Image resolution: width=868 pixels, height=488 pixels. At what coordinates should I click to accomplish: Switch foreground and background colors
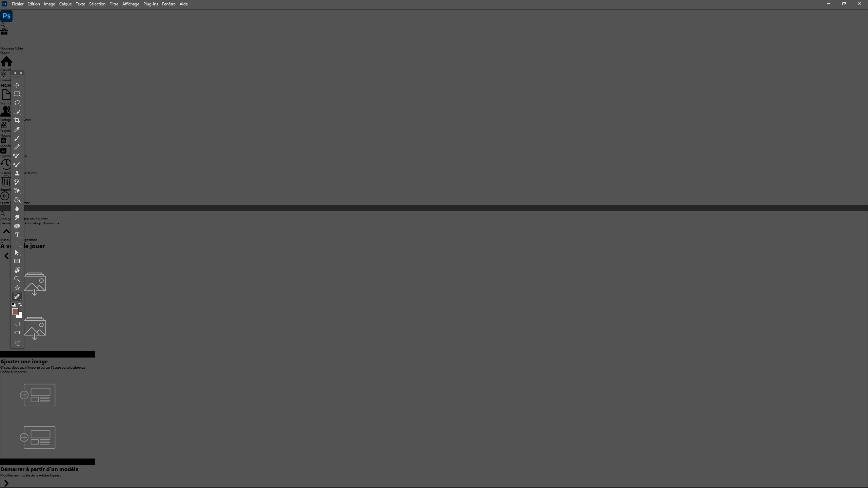tap(20, 305)
